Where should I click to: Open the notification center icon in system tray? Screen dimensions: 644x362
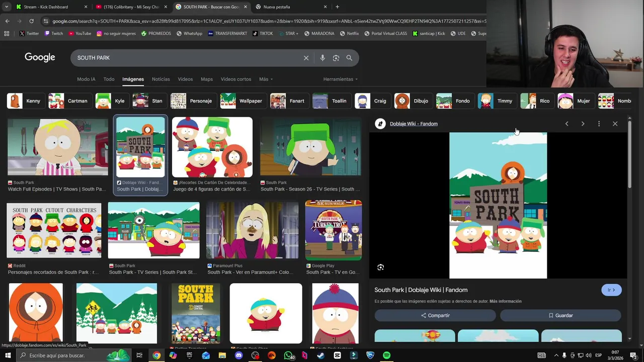click(x=635, y=355)
